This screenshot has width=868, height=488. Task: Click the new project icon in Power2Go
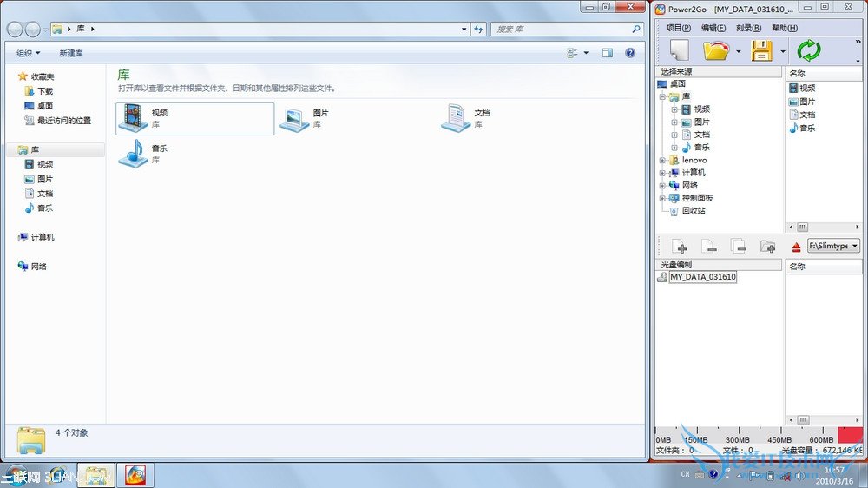[679, 50]
